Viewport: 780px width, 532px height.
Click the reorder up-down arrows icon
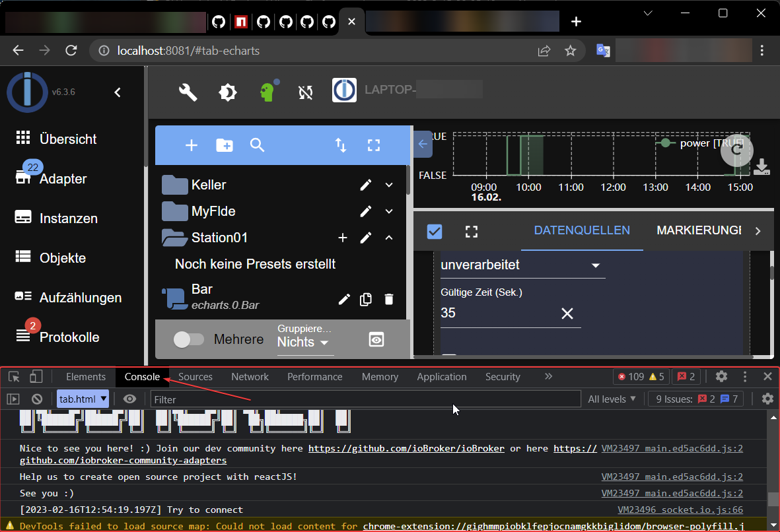point(341,145)
